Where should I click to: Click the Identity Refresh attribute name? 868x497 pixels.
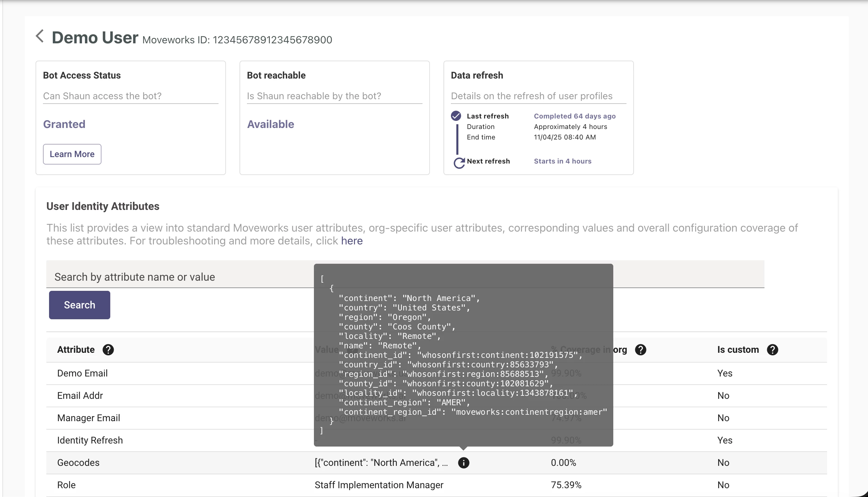click(90, 440)
